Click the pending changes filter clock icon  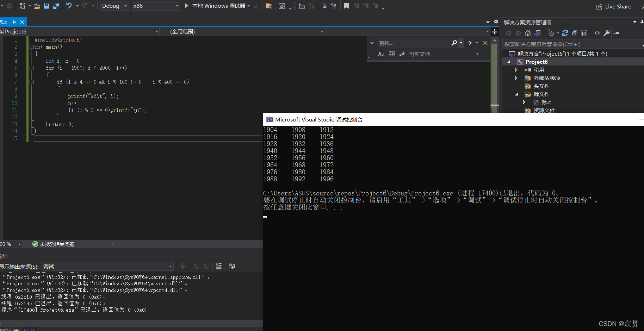click(x=551, y=33)
